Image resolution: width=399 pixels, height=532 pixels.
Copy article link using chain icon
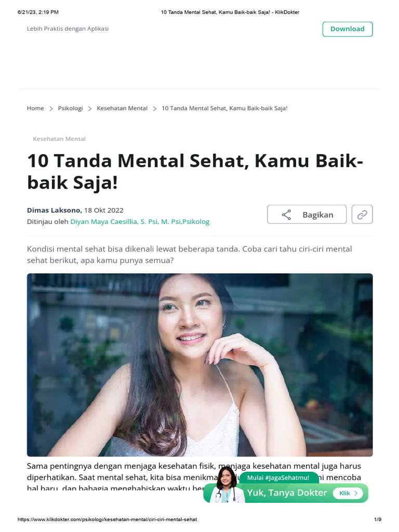coord(362,215)
